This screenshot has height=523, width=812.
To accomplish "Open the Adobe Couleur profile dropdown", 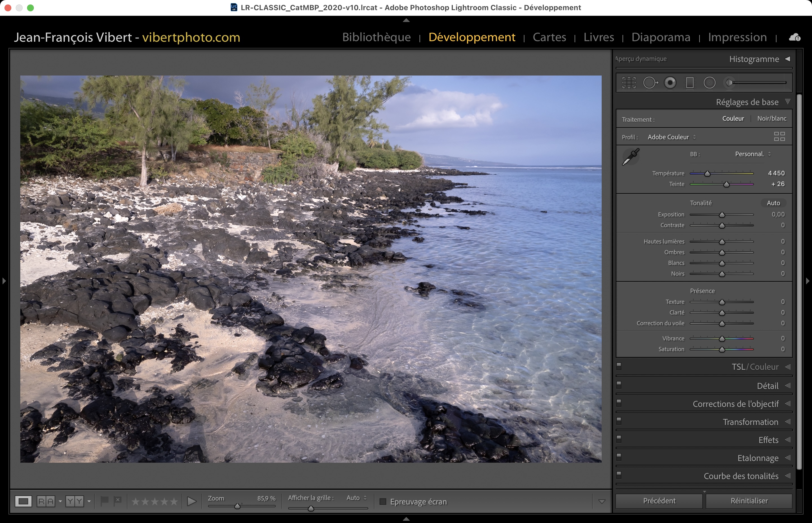I will click(671, 137).
